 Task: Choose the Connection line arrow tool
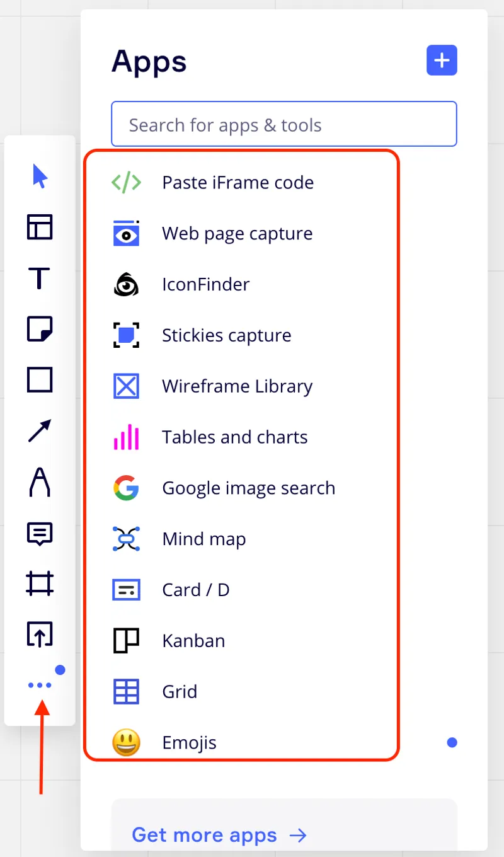[x=40, y=431]
